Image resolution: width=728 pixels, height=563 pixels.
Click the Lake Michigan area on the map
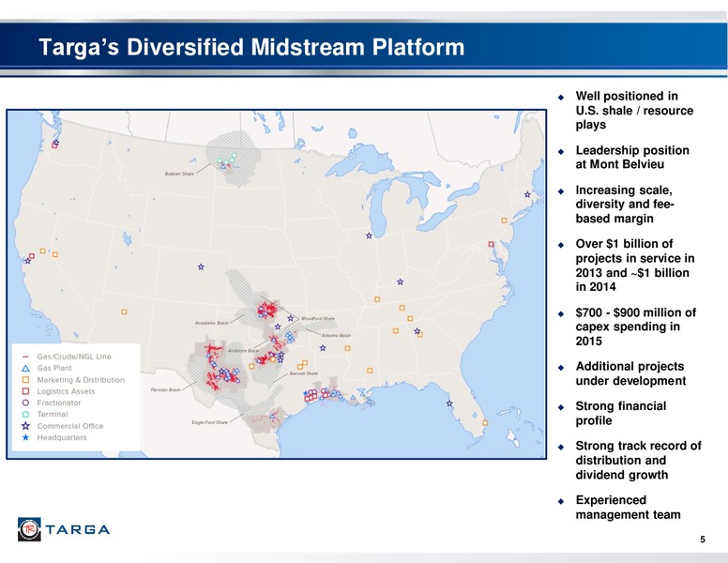378,209
